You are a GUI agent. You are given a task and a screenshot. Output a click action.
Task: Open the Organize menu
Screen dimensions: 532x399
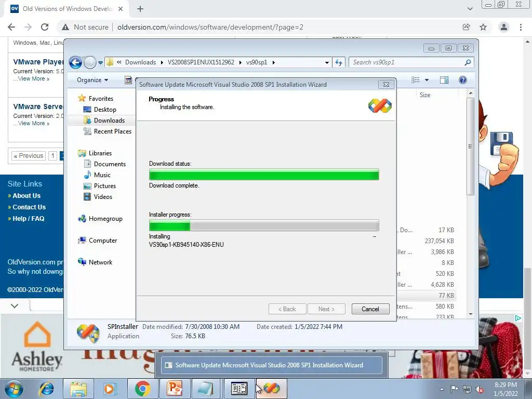[92, 80]
